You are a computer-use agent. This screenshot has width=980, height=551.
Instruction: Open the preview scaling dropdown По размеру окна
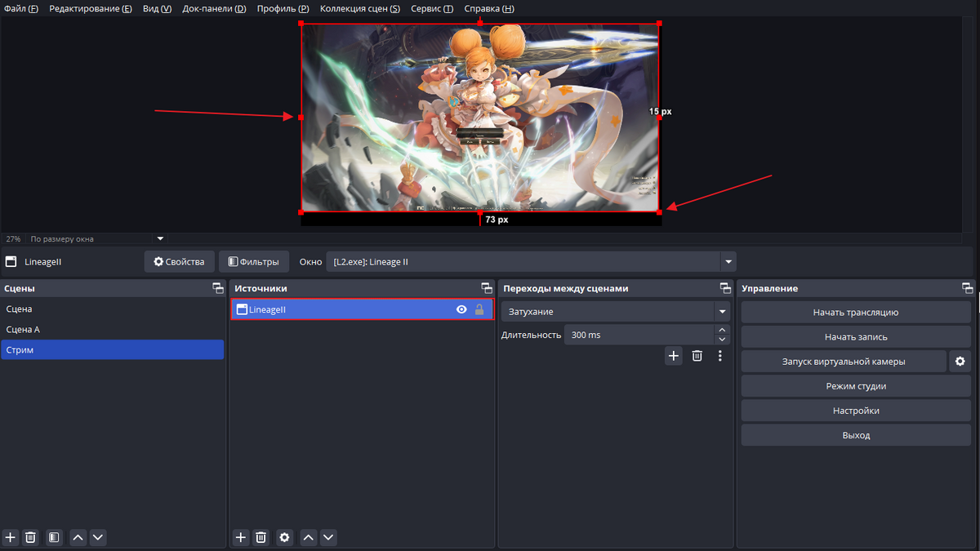point(96,239)
